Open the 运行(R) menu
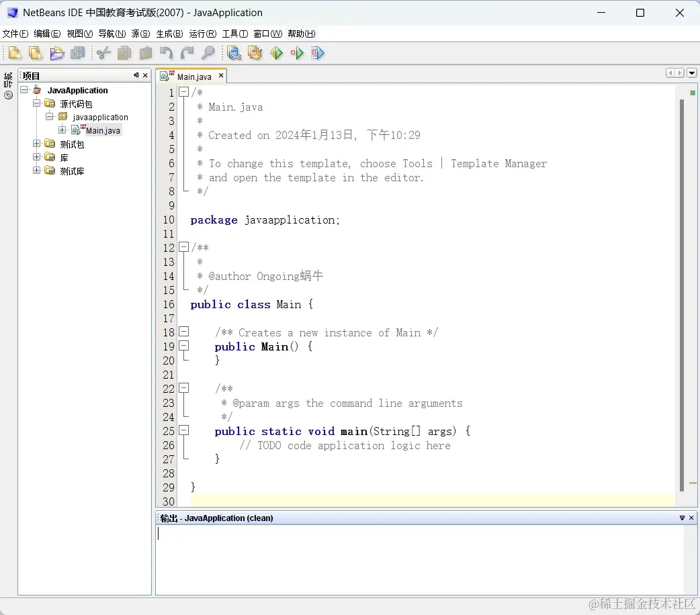This screenshot has width=700, height=615. click(x=203, y=34)
